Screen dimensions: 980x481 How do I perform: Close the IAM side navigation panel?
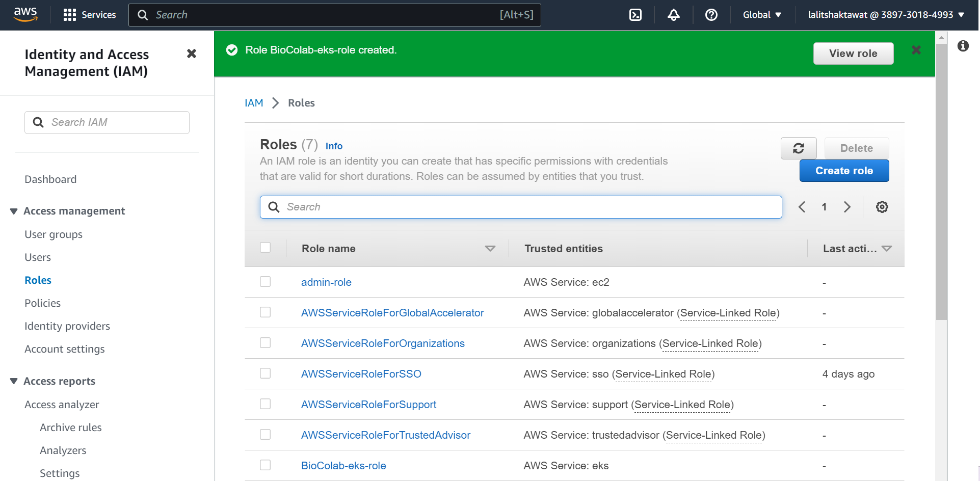(x=192, y=54)
